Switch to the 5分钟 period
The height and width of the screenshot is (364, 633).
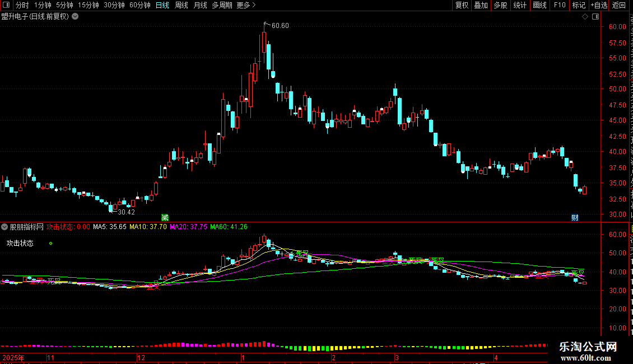64,5
